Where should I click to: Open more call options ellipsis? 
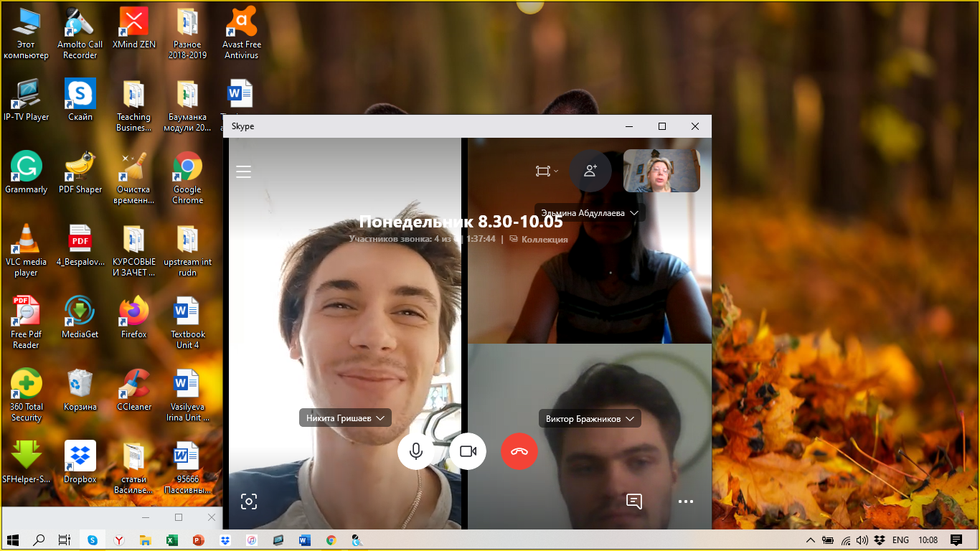click(686, 501)
